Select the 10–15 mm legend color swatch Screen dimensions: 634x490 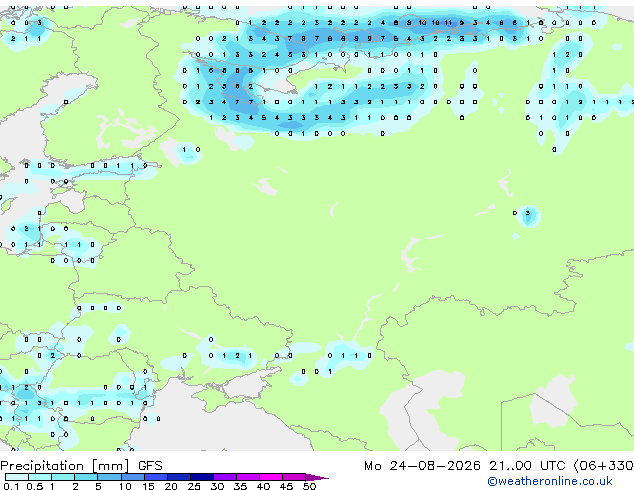[132, 477]
